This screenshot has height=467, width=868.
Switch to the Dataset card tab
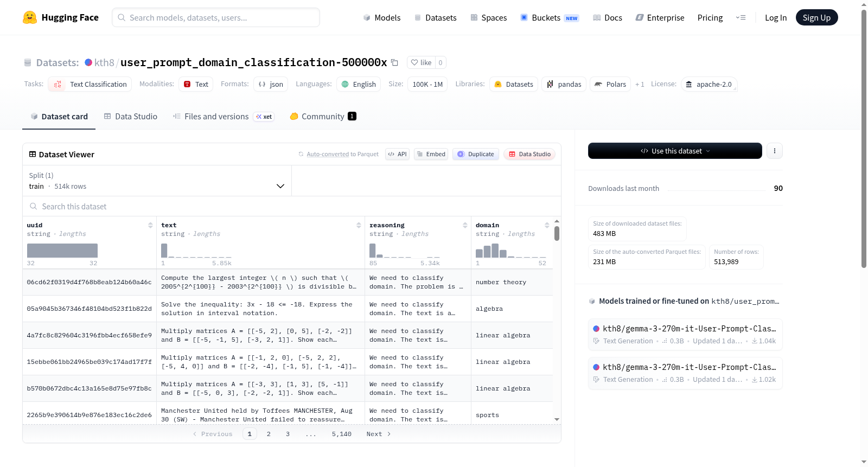(59, 117)
